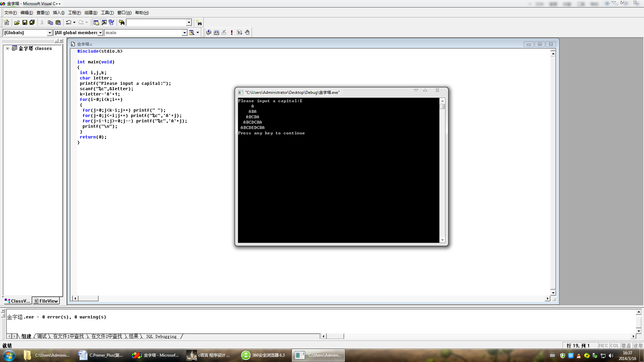Save the current file with floppy icon
This screenshot has width=644, height=362.
[x=24, y=22]
